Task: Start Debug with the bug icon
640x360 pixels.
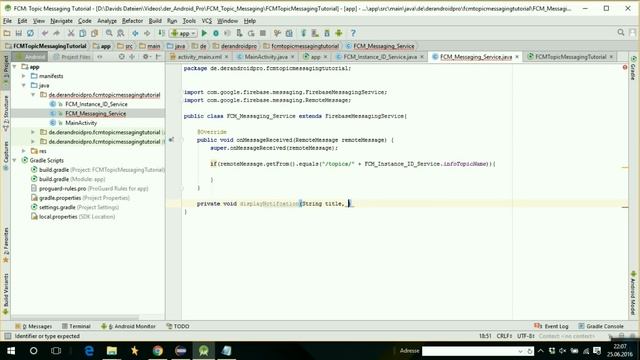Action: 216,33
